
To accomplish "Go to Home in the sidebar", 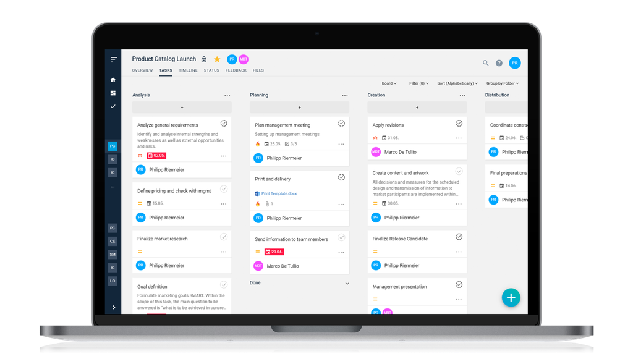I will pos(113,80).
